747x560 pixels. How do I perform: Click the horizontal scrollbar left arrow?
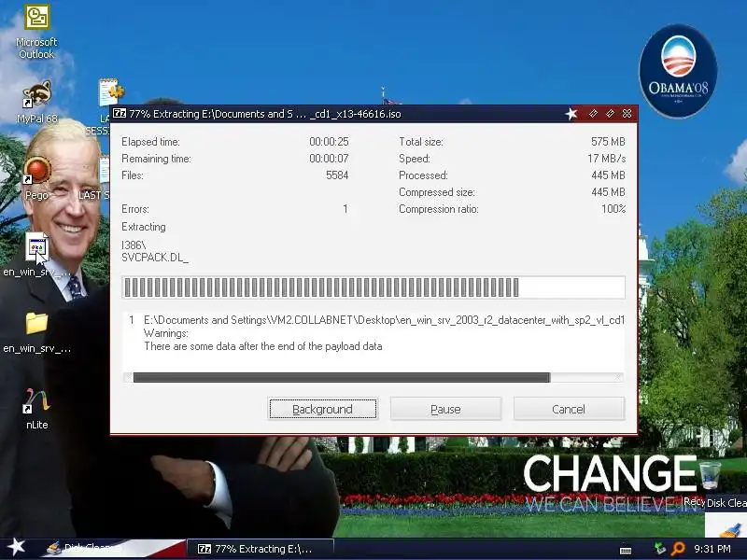pyautogui.click(x=128, y=378)
